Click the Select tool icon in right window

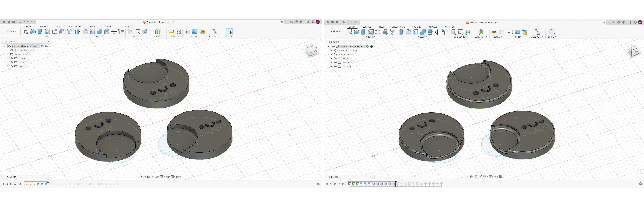point(552,32)
